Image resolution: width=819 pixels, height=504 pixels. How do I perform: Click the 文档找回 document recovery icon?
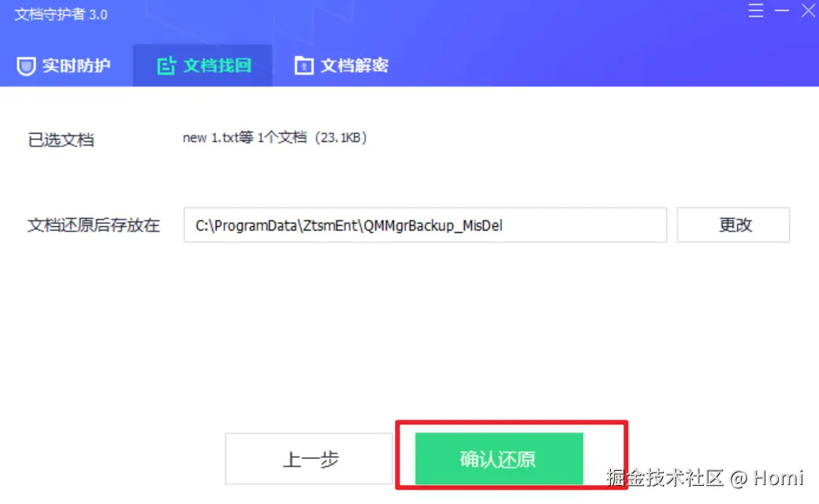[x=166, y=65]
